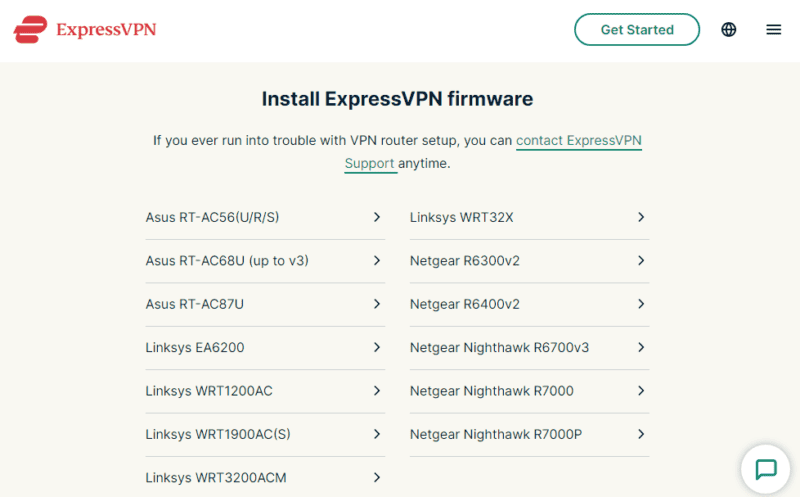The height and width of the screenshot is (497, 800).
Task: Click the Install ExpressVPN firmware heading
Action: point(397,99)
